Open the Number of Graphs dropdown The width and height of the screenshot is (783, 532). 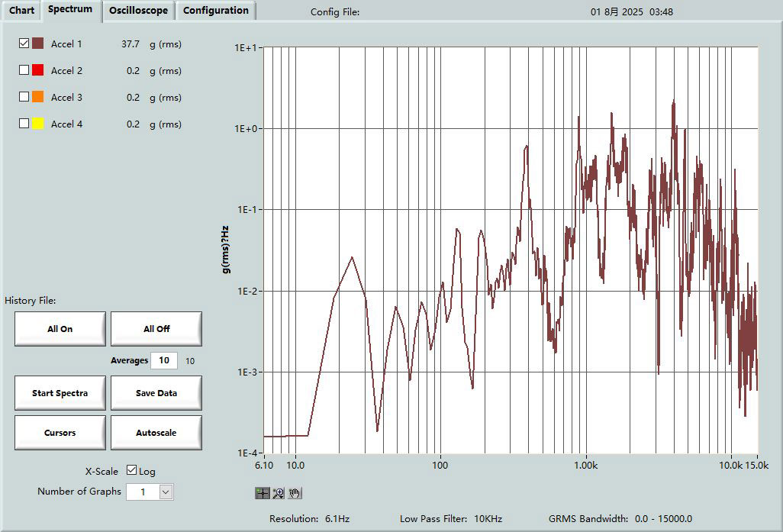pos(166,492)
